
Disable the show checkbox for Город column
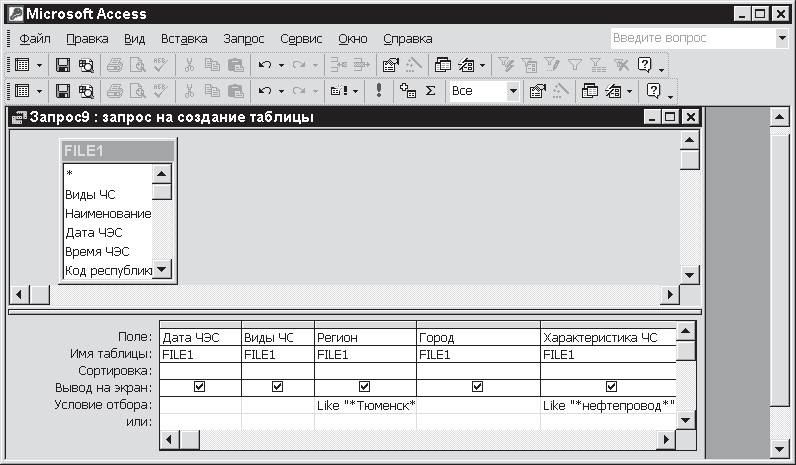[x=477, y=387]
